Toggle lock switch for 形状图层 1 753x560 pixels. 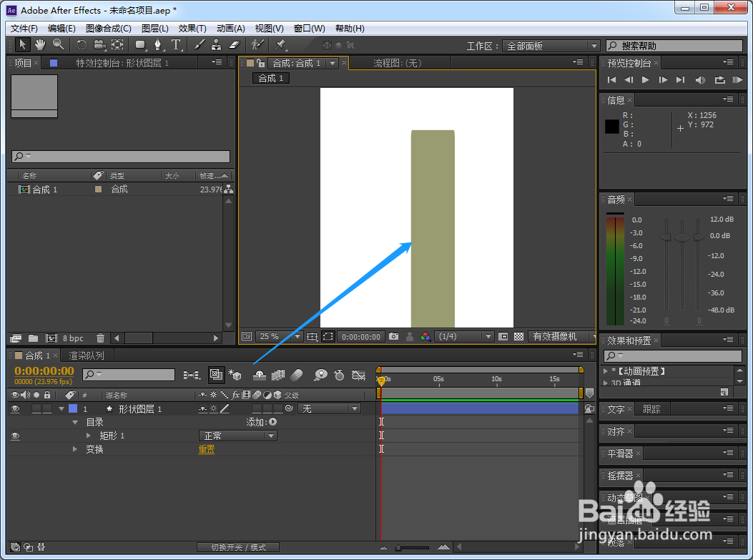[x=47, y=408]
